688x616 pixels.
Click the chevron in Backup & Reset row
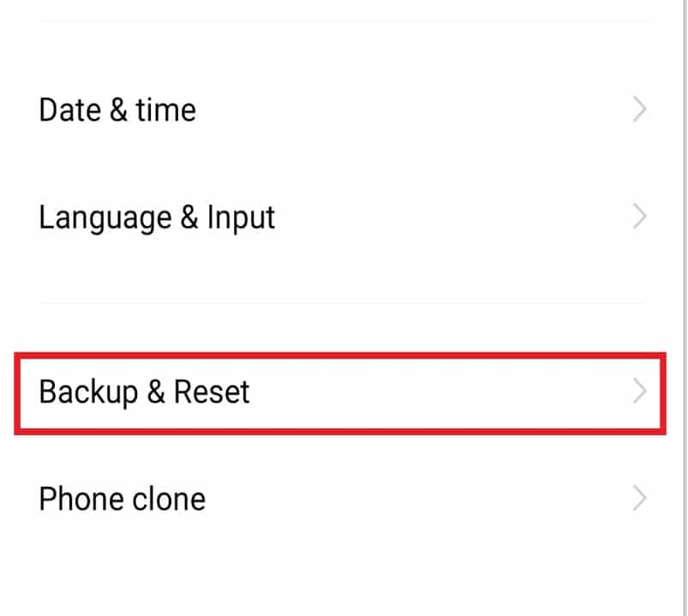point(640,391)
